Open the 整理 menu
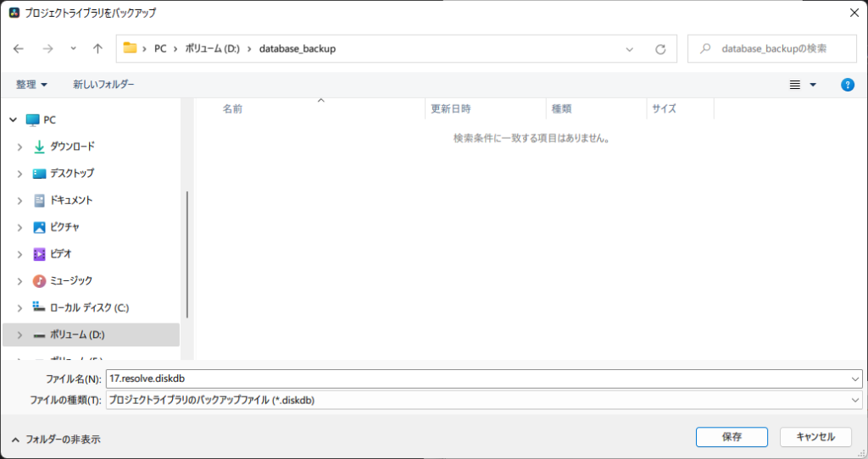The width and height of the screenshot is (868, 459). pos(31,85)
